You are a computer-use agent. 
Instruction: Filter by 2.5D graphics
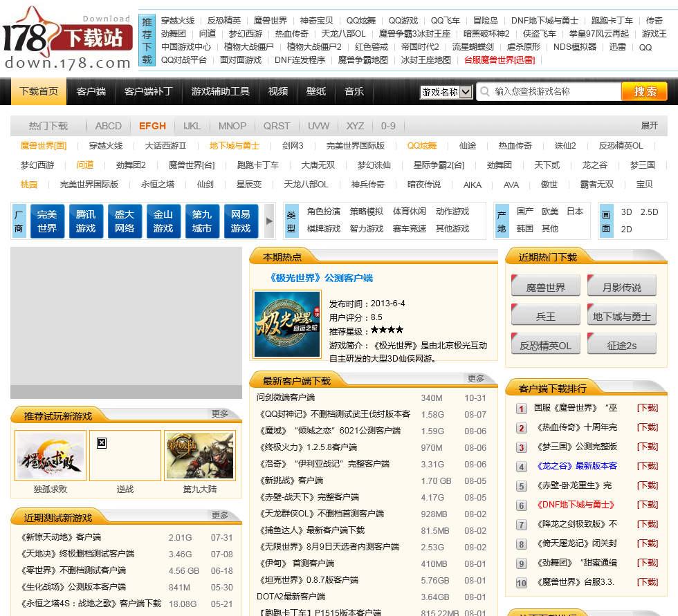tap(649, 212)
